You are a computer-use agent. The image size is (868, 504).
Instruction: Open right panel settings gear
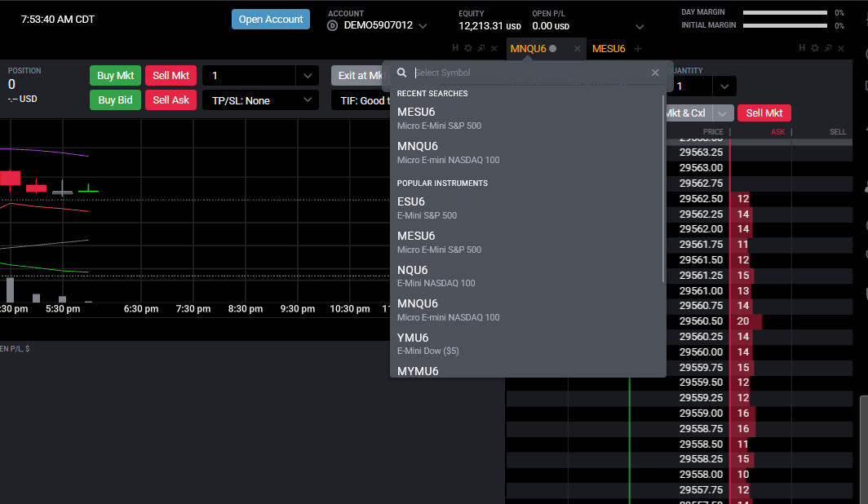[x=815, y=48]
